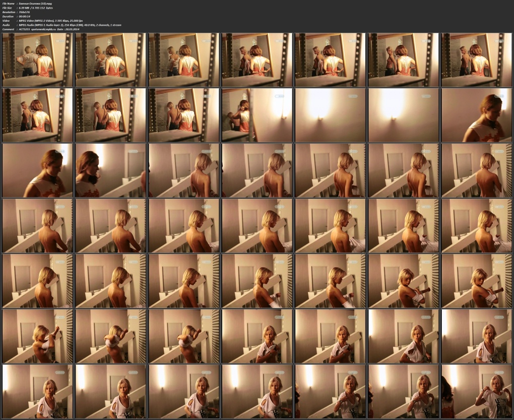Click the Comment line in the header

coord(55,29)
